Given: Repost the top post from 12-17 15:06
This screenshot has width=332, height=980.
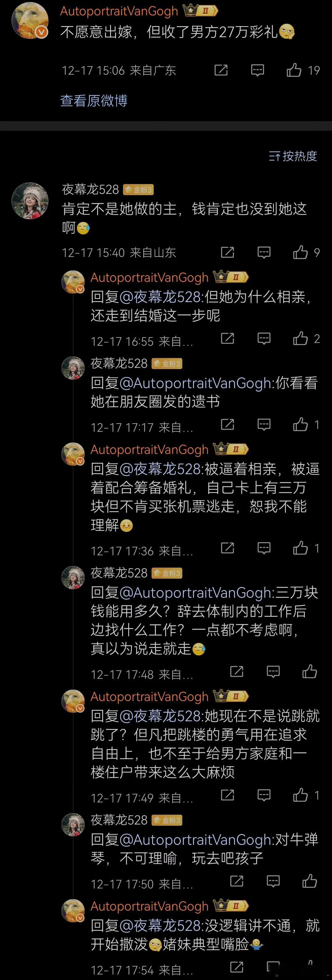Looking at the screenshot, I should pos(221,70).
